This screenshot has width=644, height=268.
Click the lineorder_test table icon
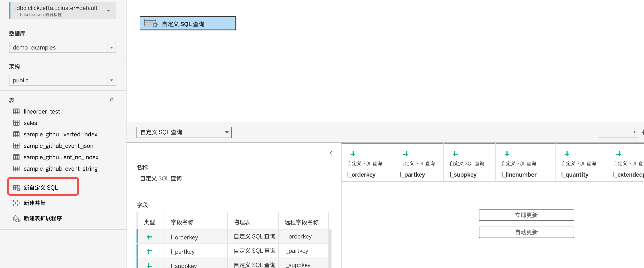click(16, 111)
